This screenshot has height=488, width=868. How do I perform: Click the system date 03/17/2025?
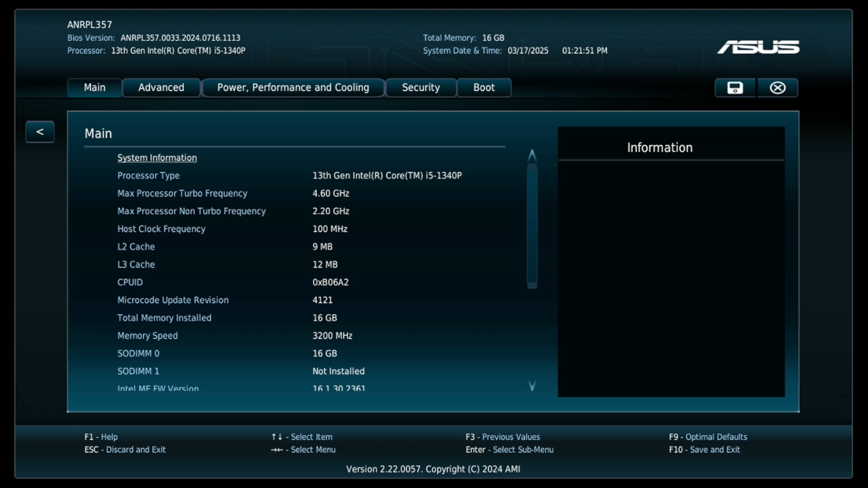(528, 51)
